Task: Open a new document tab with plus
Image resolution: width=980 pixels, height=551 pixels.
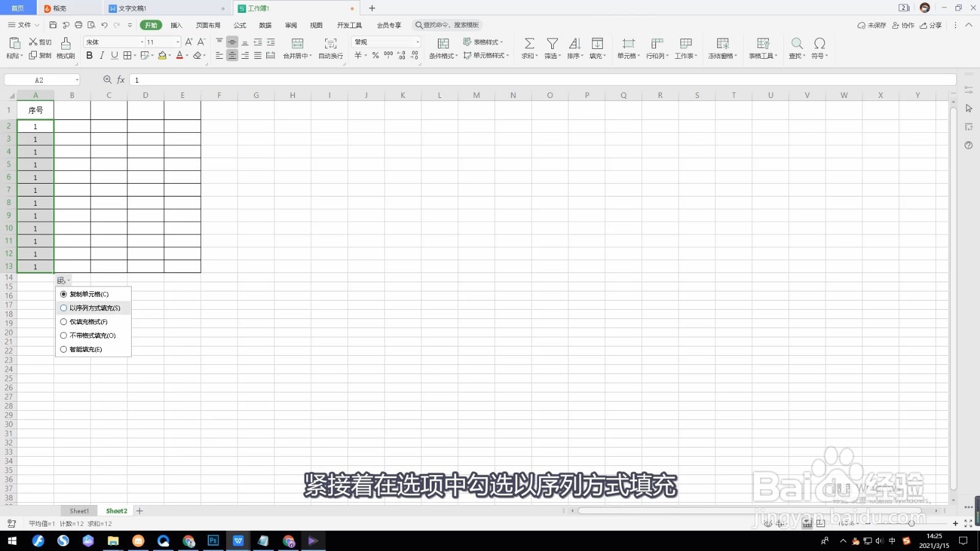Action: pos(372,8)
